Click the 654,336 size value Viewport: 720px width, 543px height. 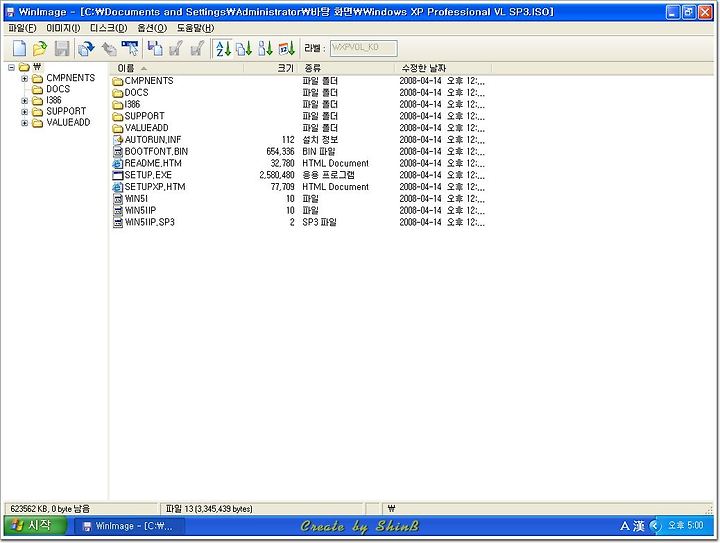click(x=280, y=151)
